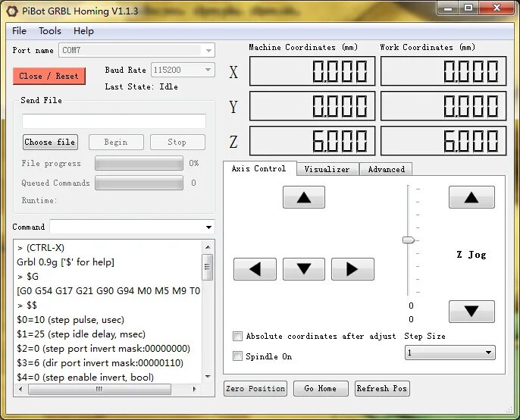This screenshot has width=520, height=420.
Task: Click the Stop button
Action: click(177, 142)
